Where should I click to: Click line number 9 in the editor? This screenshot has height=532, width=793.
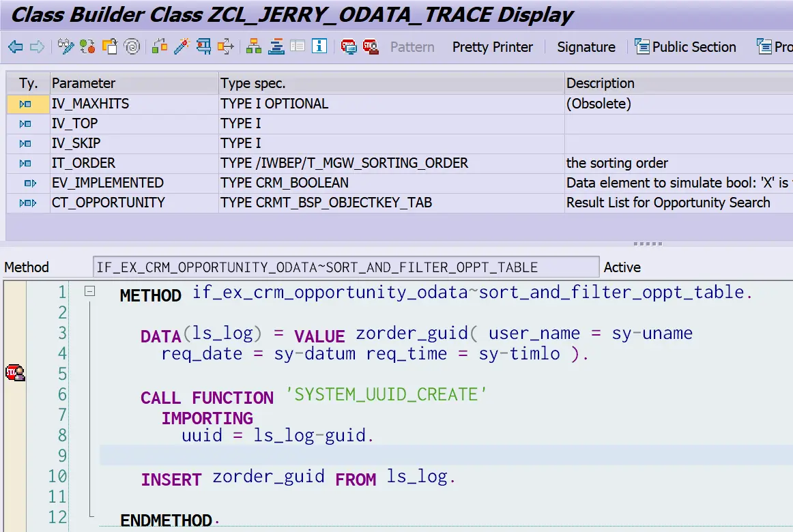point(62,456)
